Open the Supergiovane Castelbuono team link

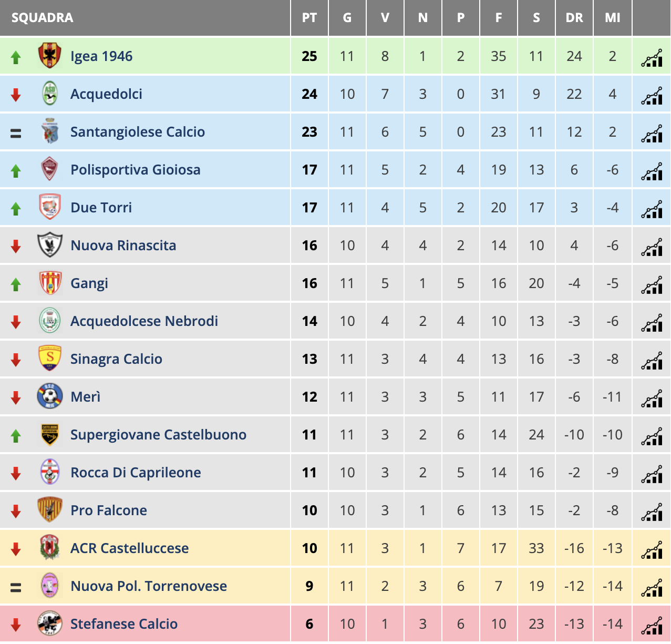[x=158, y=435]
